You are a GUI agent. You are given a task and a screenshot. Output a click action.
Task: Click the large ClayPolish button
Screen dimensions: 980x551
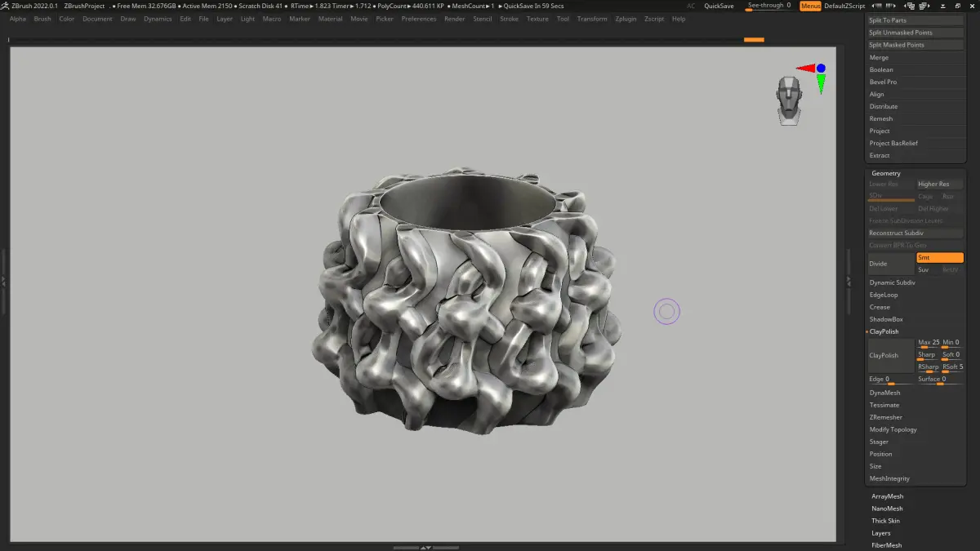pos(891,356)
